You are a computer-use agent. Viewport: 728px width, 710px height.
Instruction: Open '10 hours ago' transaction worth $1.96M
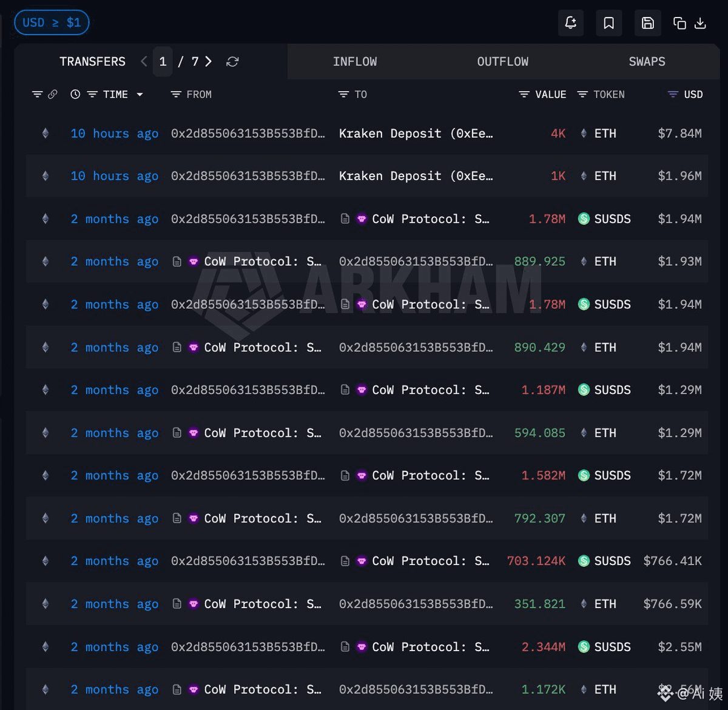coord(115,176)
